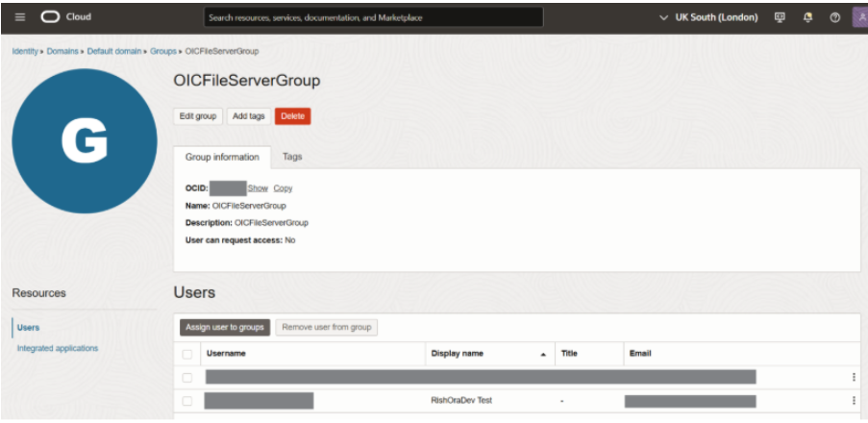Tick the checkbox for RishOraDev Test row
Image resolution: width=868 pixels, height=423 pixels.
[187, 401]
